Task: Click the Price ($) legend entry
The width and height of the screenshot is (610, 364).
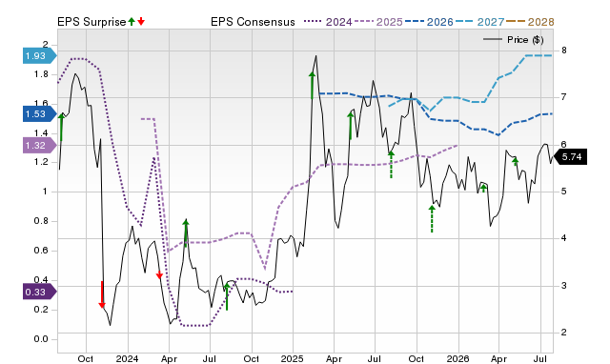Action: click(x=513, y=40)
